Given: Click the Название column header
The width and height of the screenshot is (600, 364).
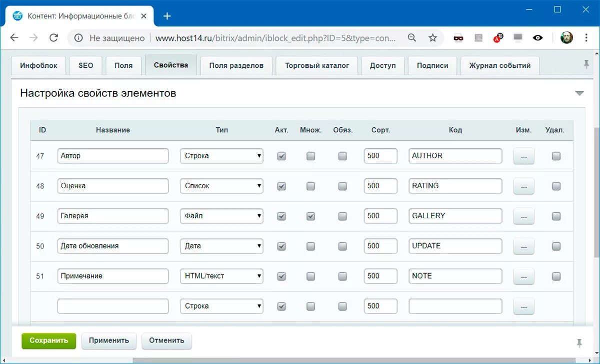Looking at the screenshot, I should pos(113,130).
